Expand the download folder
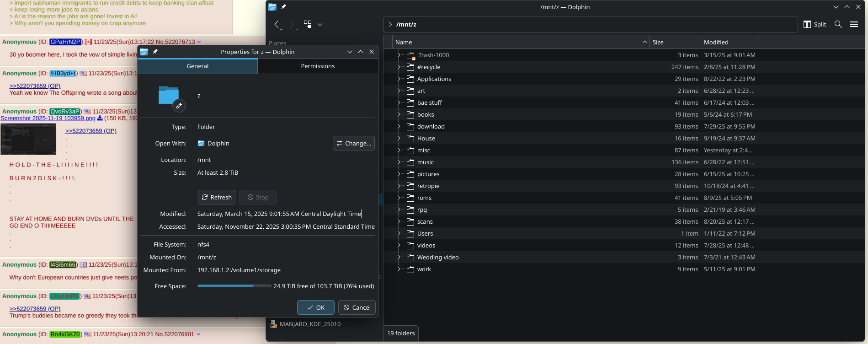Image resolution: width=868 pixels, height=344 pixels. 399,126
